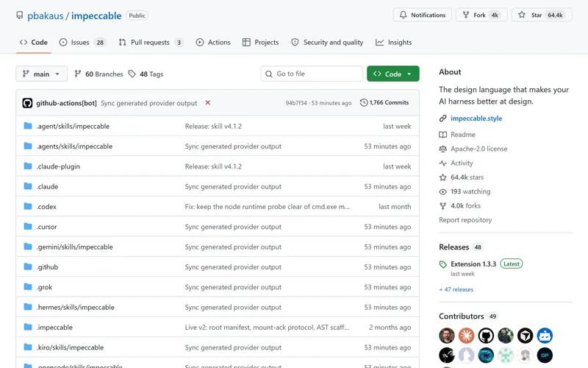
Task: Open the orange starburst contributor avatar
Action: [466, 336]
